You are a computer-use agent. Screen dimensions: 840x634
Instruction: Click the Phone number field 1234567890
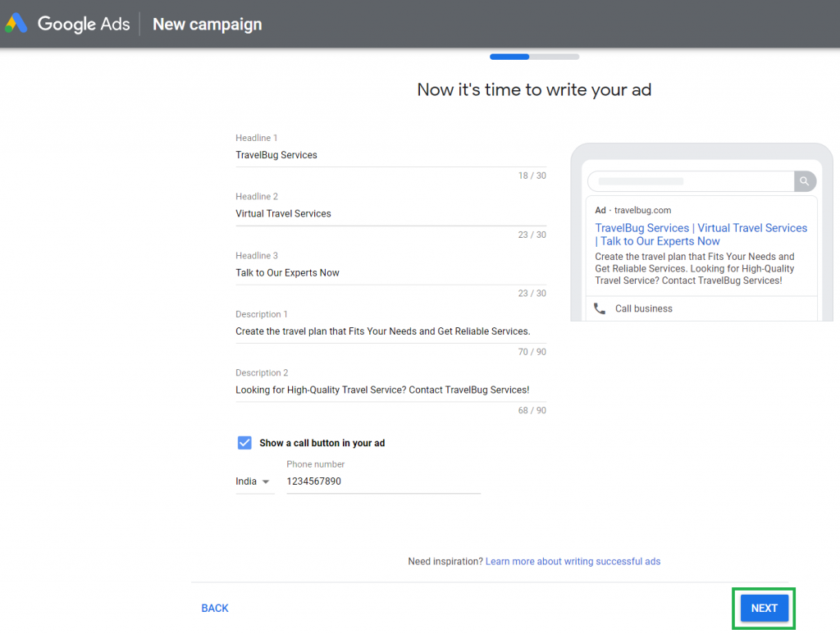(x=384, y=481)
